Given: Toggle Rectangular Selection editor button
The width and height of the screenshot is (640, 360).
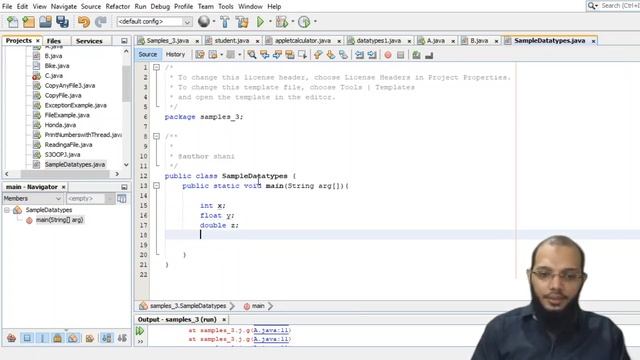Looking at the screenshot, I should [x=302, y=55].
